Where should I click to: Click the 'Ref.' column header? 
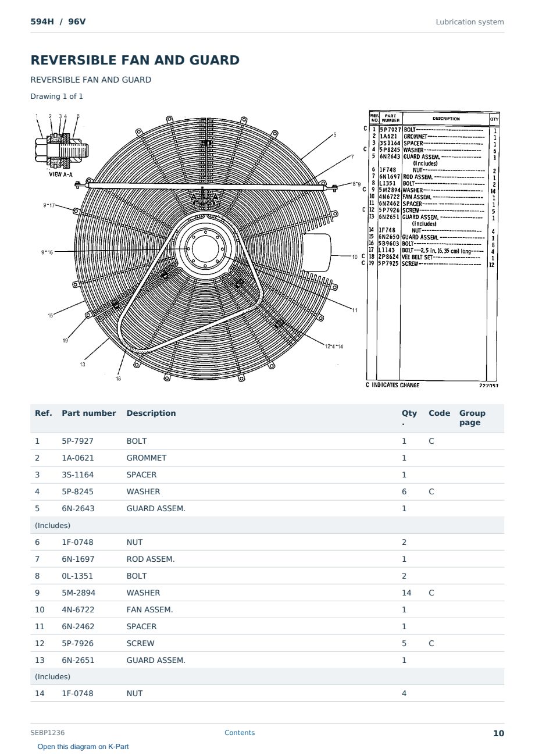tap(44, 413)
